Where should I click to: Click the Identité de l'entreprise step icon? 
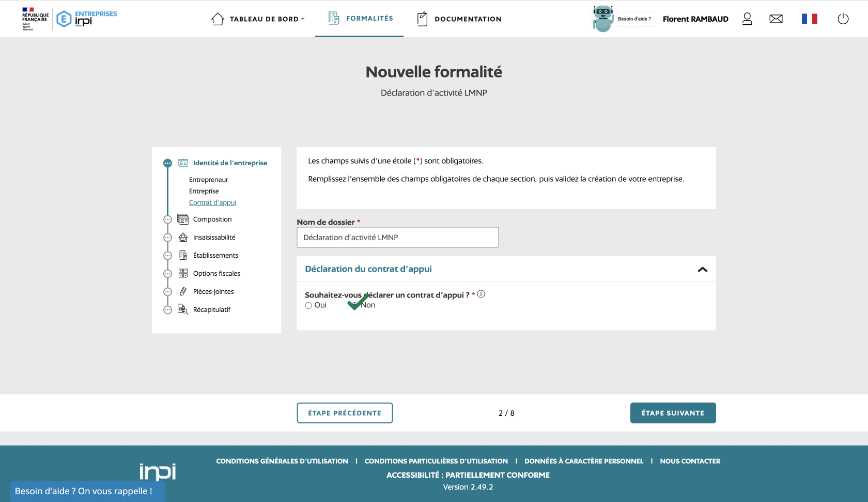(x=183, y=163)
